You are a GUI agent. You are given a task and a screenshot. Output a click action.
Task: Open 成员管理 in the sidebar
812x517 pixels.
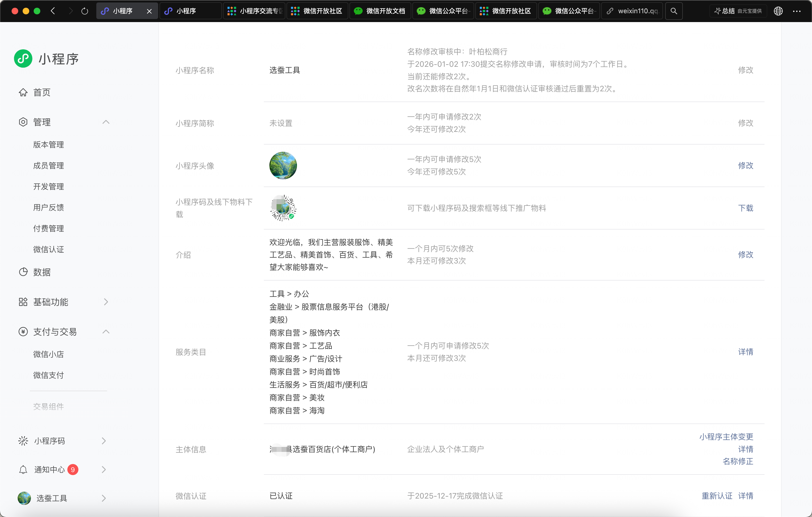49,166
